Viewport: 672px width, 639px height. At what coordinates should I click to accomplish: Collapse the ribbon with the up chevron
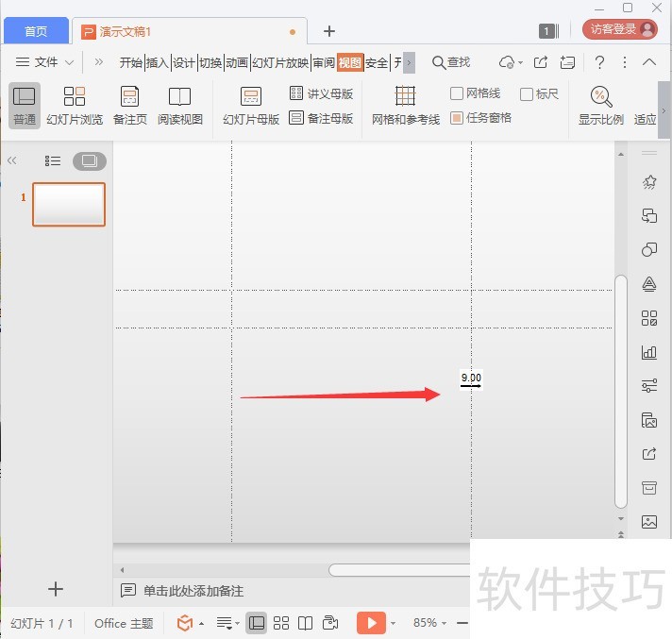point(649,62)
